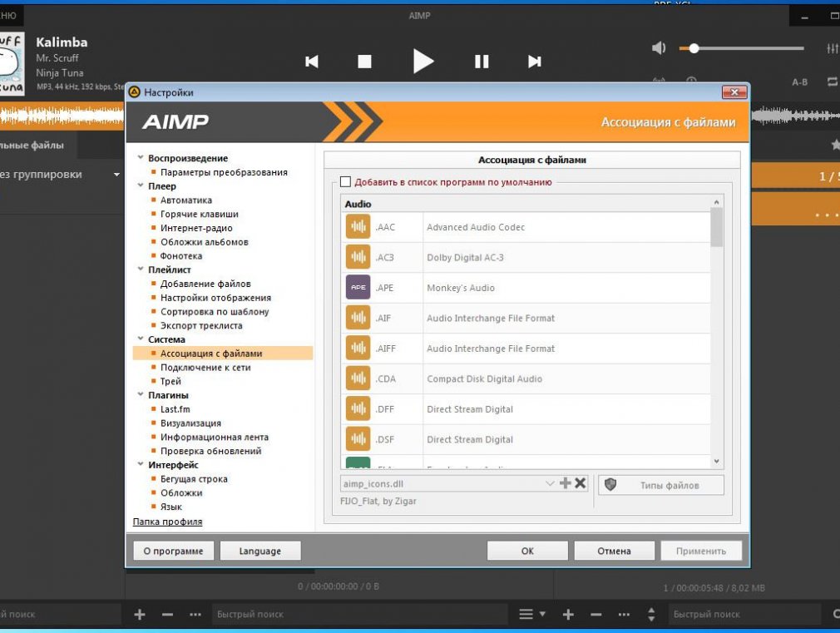Open Фонотека settings page
The width and height of the screenshot is (840, 633).
tap(181, 255)
